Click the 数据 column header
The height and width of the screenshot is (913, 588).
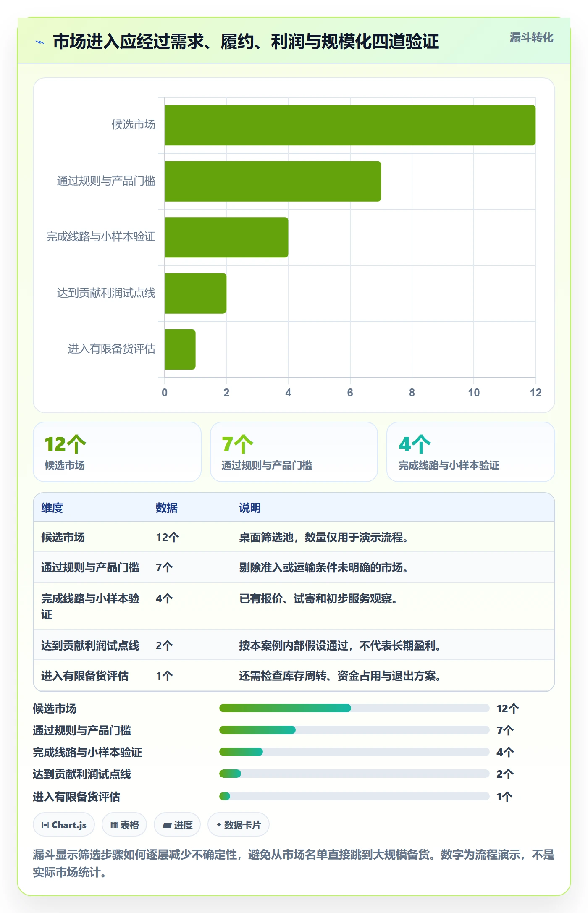point(167,508)
